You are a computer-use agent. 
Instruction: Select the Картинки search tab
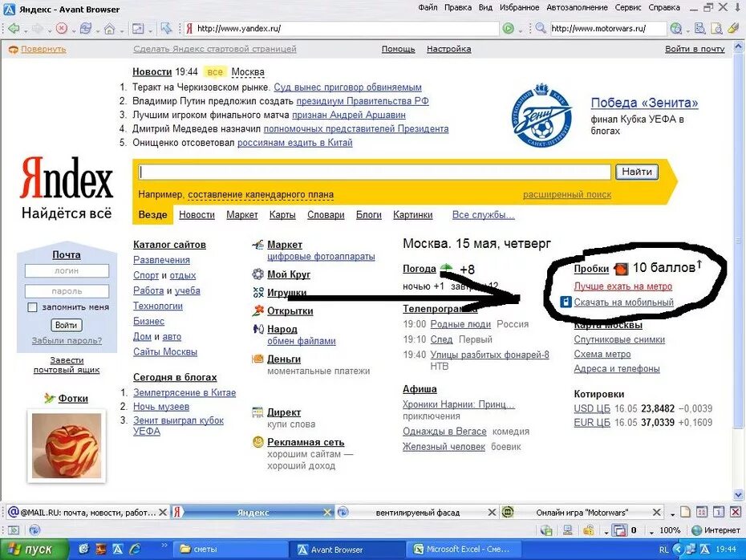(x=412, y=215)
